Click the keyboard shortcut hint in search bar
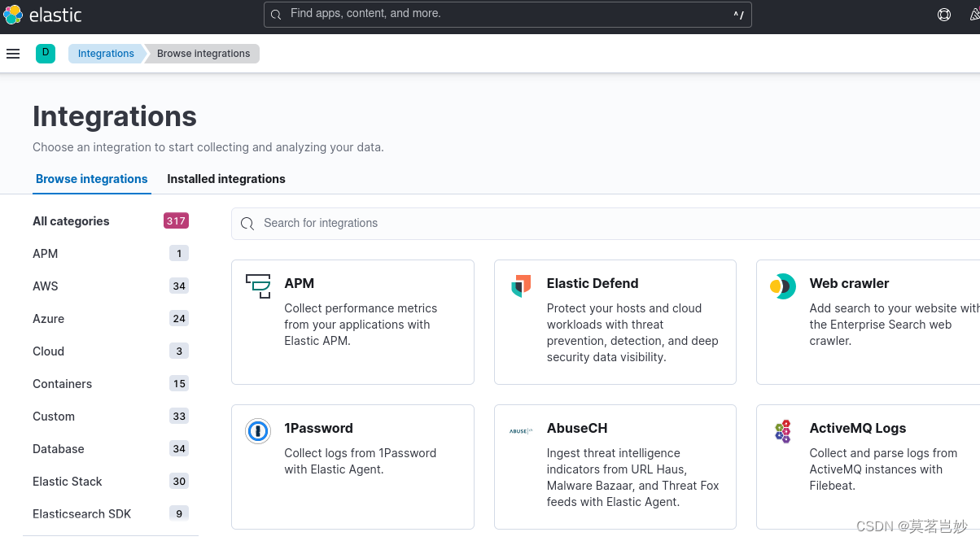The image size is (980, 541). coord(738,15)
